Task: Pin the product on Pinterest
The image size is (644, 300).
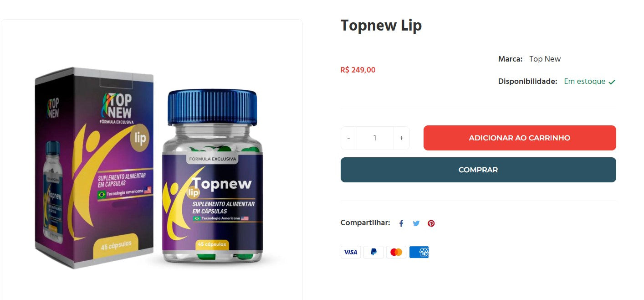Action: point(431,223)
